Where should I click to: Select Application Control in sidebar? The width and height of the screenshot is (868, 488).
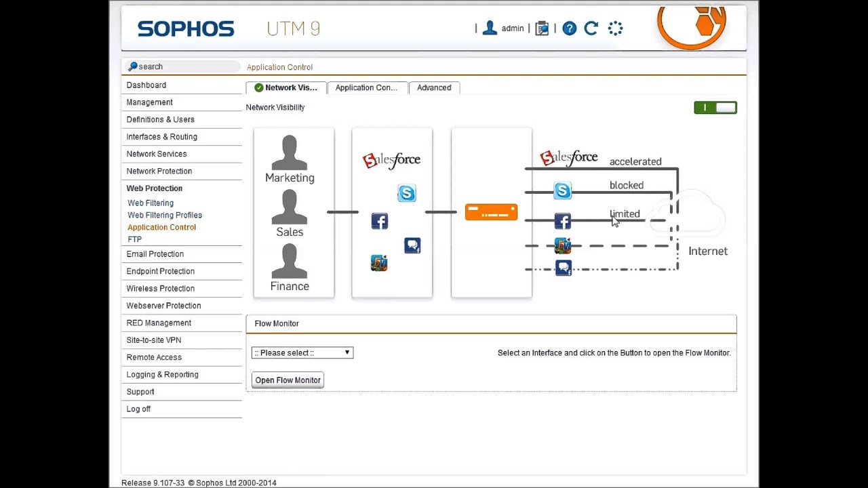pos(161,227)
